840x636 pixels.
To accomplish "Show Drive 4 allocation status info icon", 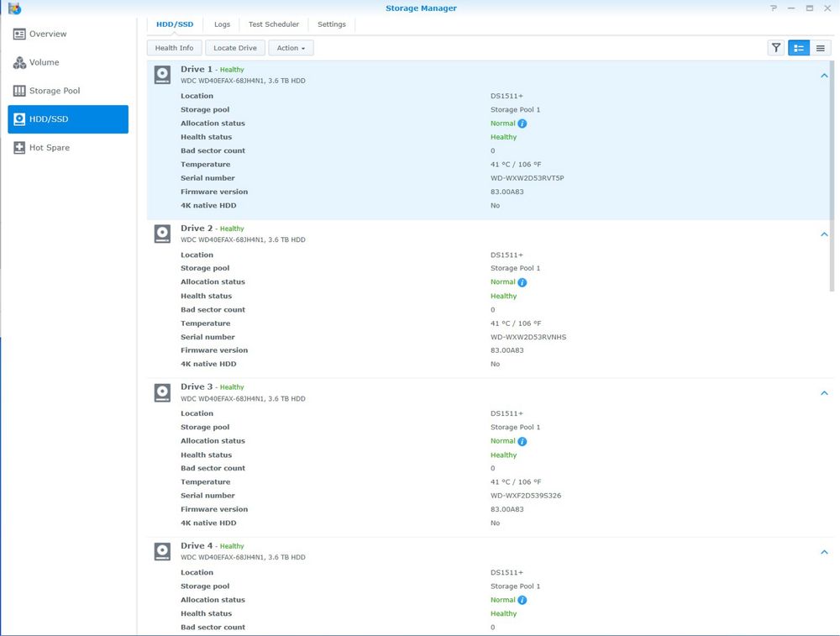I will click(x=522, y=600).
